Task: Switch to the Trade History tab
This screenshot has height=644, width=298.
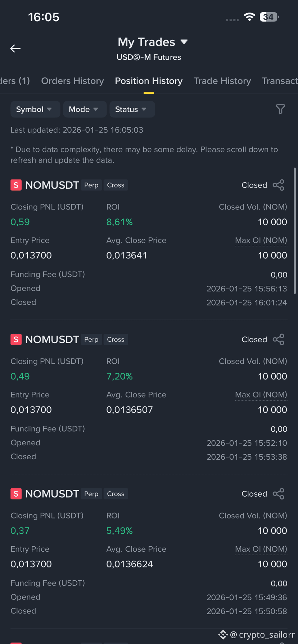Action: [222, 81]
